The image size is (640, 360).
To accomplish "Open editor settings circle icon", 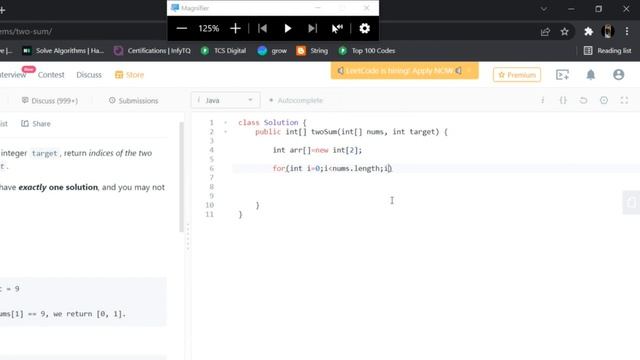I will click(604, 100).
